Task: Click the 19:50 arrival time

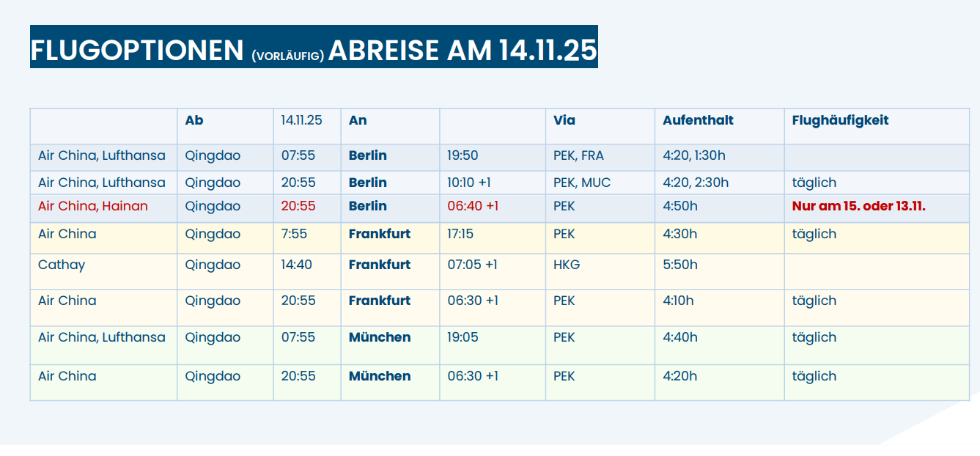Action: [x=463, y=155]
